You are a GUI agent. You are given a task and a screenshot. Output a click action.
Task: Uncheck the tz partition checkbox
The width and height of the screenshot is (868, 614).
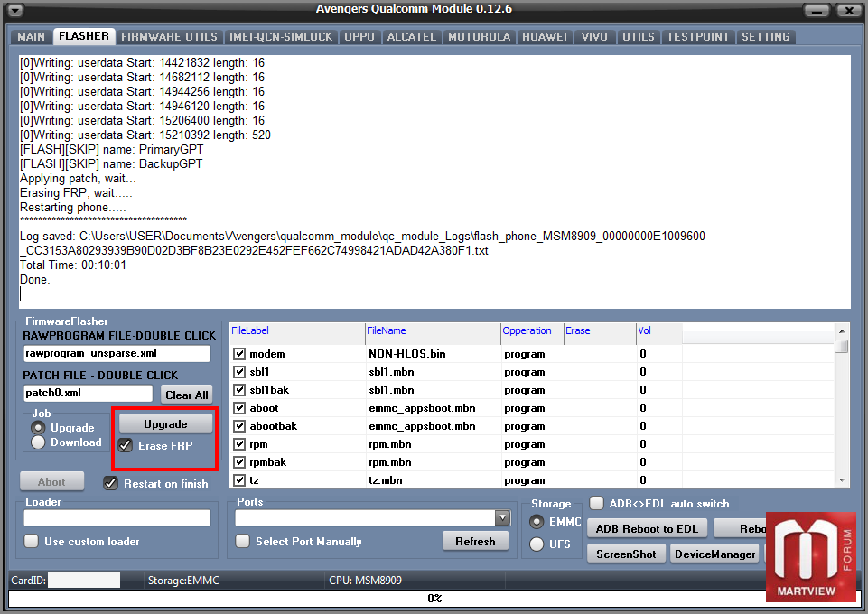(239, 480)
